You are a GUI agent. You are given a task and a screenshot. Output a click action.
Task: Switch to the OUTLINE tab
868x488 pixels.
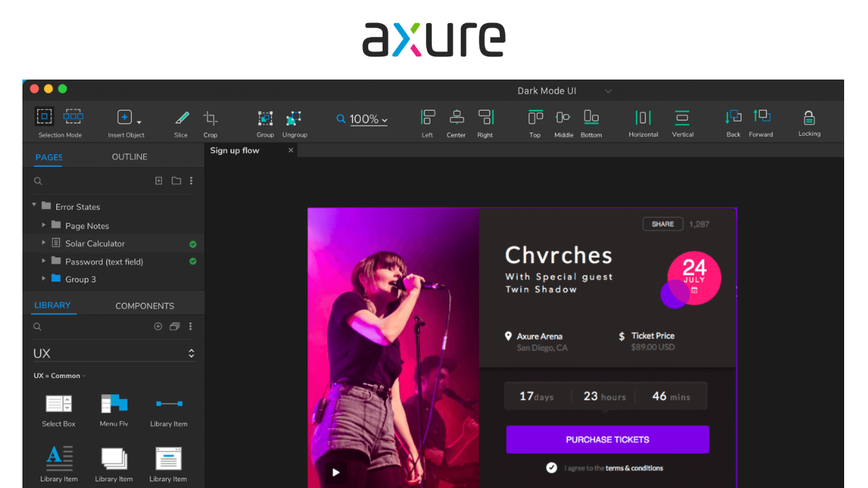click(x=129, y=157)
